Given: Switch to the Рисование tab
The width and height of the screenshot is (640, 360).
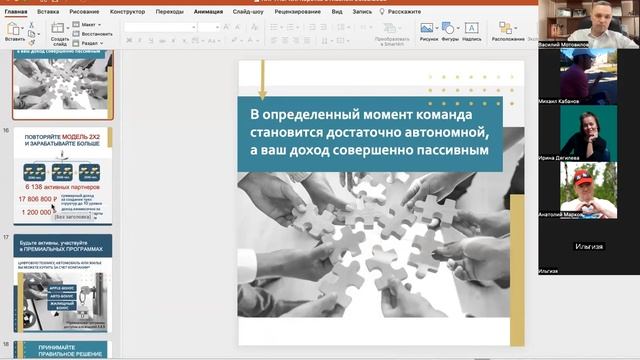Looking at the screenshot, I should (x=84, y=11).
